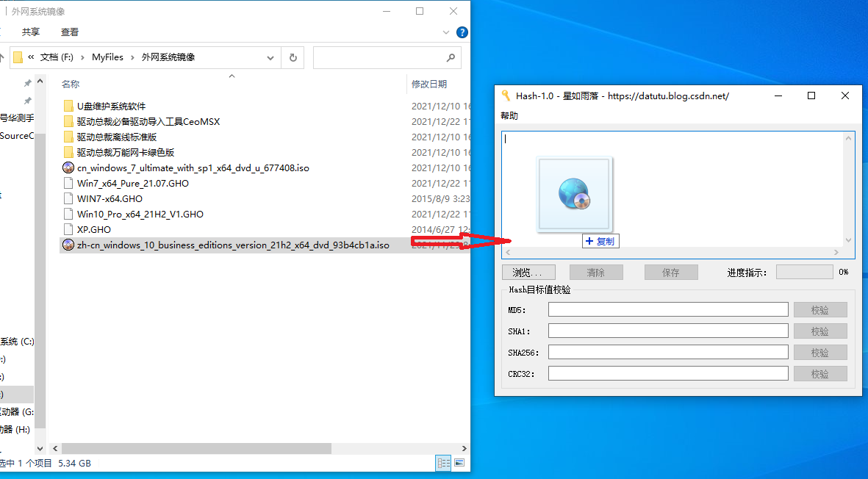Expand the arrow after 文档 (F:) breadcrumb
Viewport: 868px width, 479px height.
coord(82,57)
